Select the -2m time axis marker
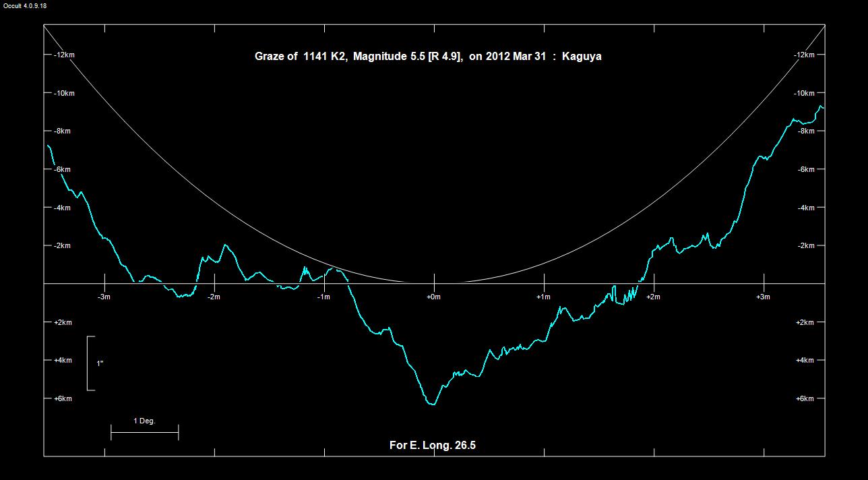The image size is (868, 480). (x=214, y=297)
